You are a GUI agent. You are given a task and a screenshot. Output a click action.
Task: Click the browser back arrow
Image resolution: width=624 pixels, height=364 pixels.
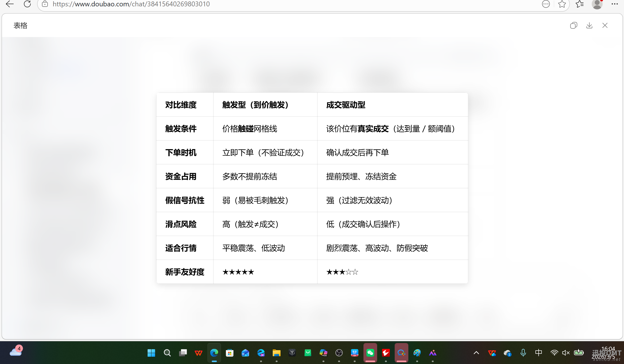[10, 4]
